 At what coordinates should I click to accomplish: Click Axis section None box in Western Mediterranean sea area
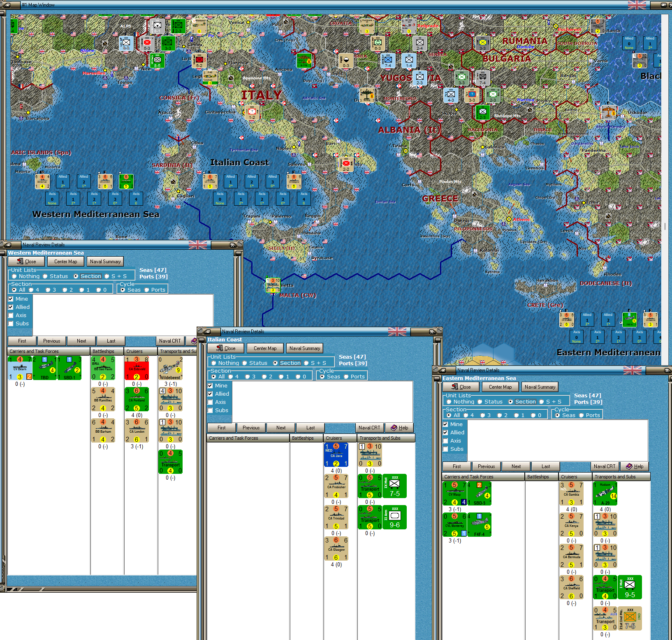pyautogui.click(x=52, y=199)
